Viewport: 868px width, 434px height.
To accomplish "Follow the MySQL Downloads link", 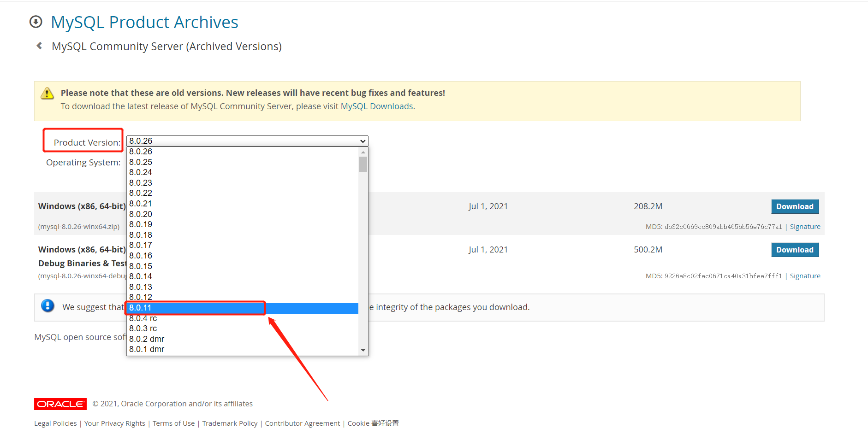I will pyautogui.click(x=377, y=106).
